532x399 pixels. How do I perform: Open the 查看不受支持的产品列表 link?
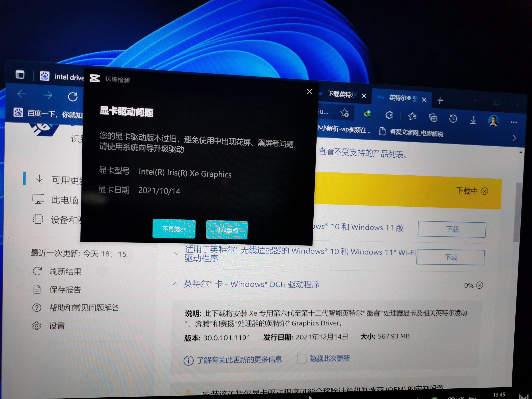click(x=363, y=153)
